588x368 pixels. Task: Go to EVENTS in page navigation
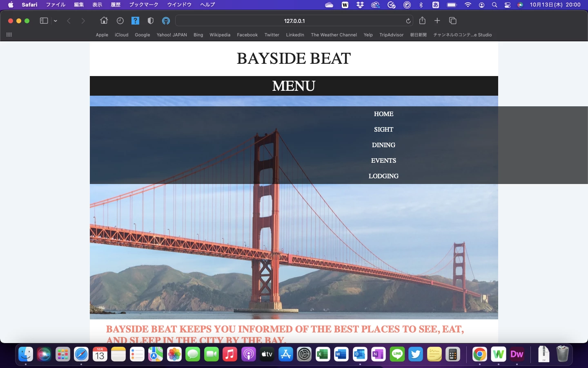[x=384, y=161]
